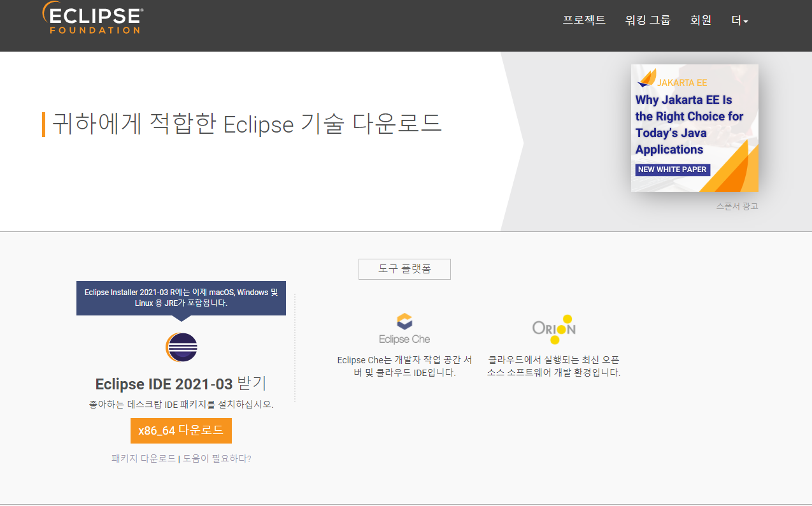812x506 pixels.
Task: Select the 도구 플랫폼 button
Action: click(404, 269)
